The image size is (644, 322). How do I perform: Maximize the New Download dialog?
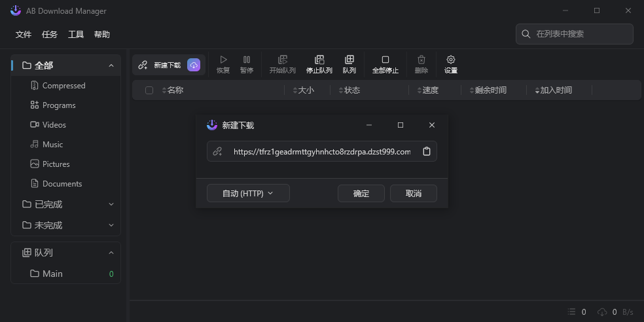(401, 125)
